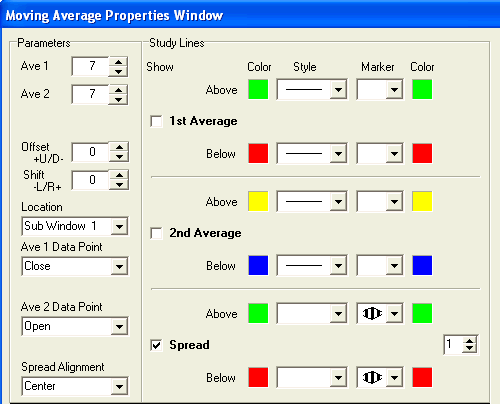This screenshot has height=404, width=500.
Task: Open Spread Above marker symbol dropdown
Action: [394, 314]
